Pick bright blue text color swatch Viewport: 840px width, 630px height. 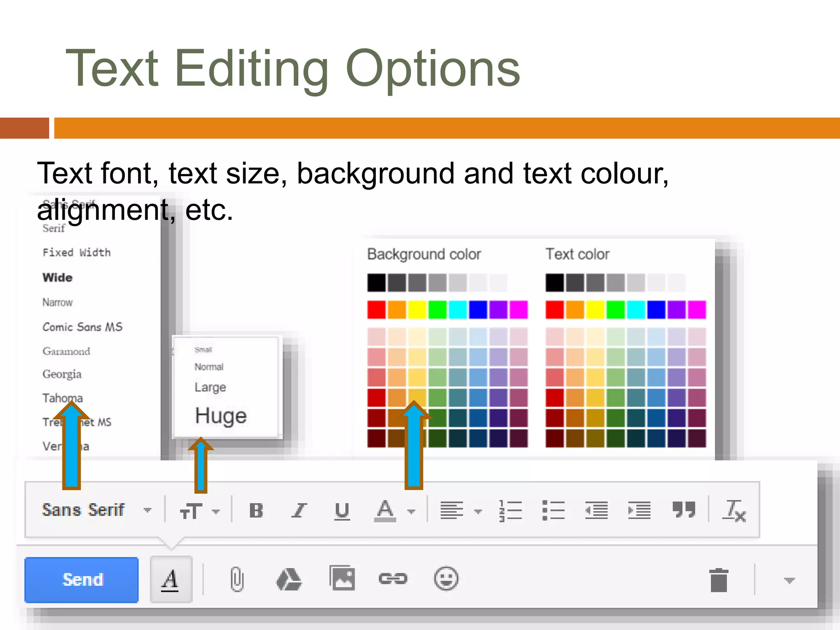656,310
